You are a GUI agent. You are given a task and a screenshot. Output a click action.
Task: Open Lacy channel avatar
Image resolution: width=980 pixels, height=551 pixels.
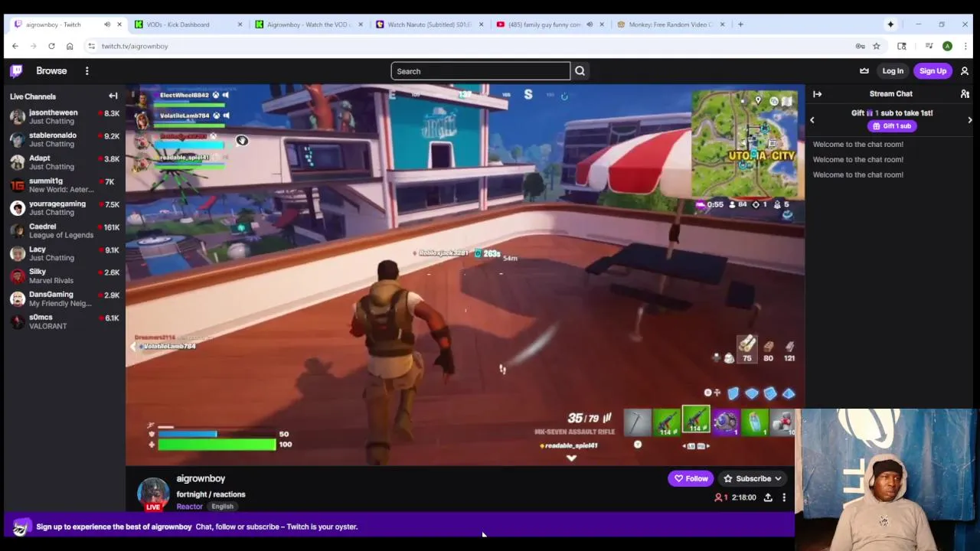[x=17, y=253]
